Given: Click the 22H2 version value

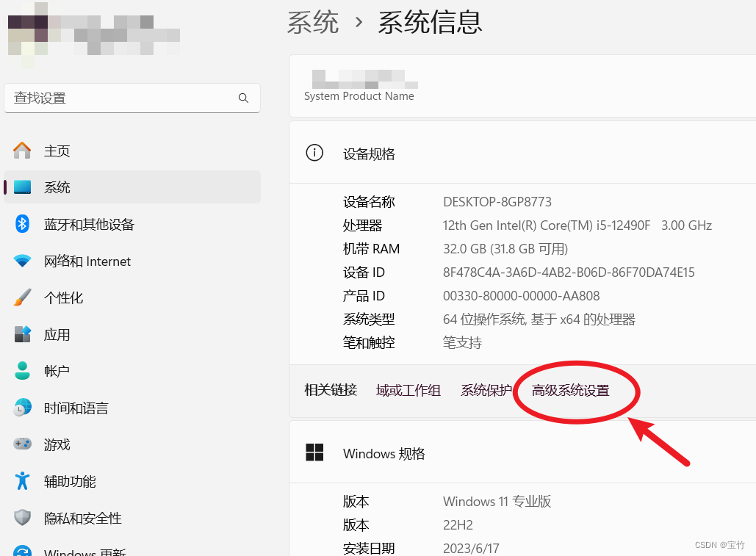Looking at the screenshot, I should pyautogui.click(x=458, y=524).
